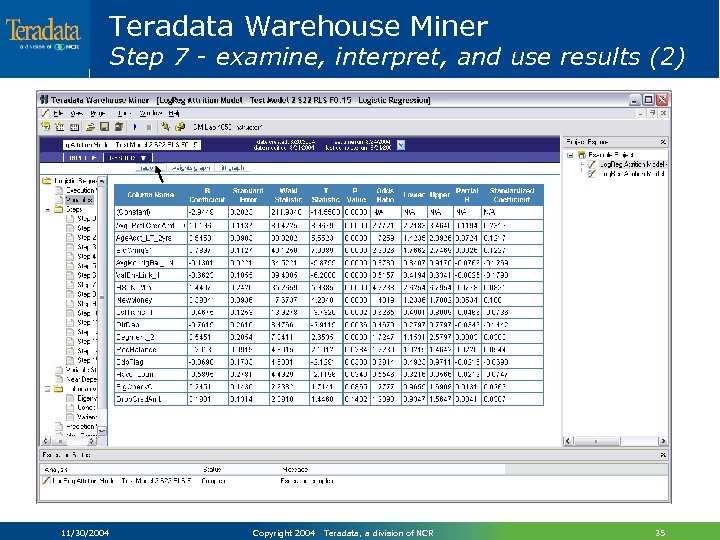
Task: Collapse the folder below Near Dependency item
Action: tap(48, 389)
